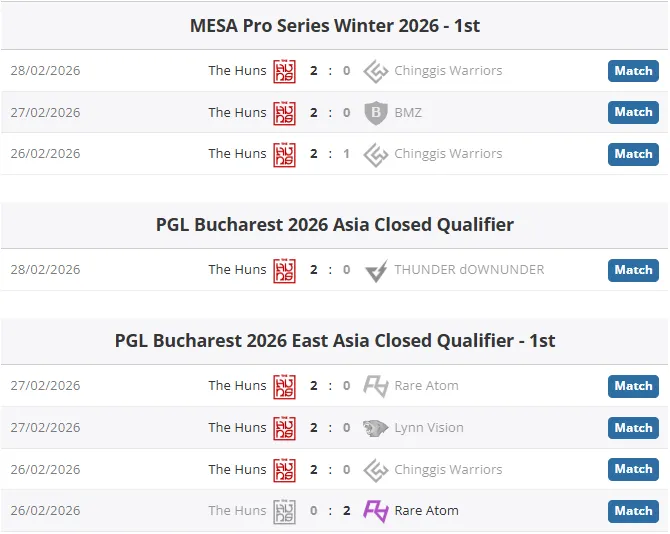This screenshot has height=534, width=670.
Task: Click Chinggis Warriors logo in 28/02/2026 row
Action: click(376, 71)
